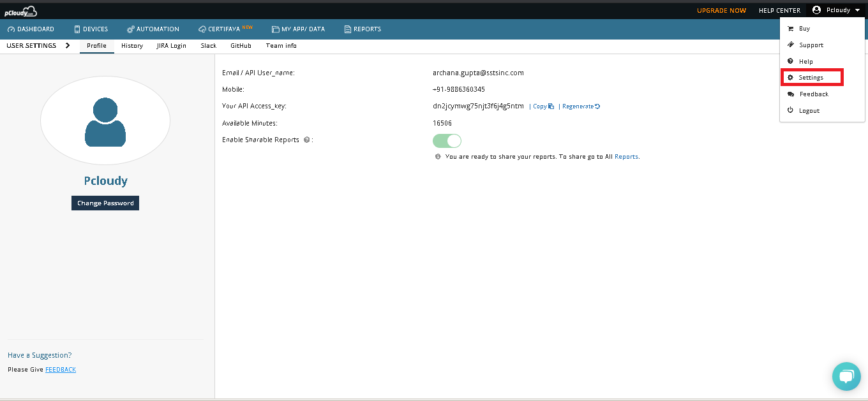Screen dimensions: 868x401
Task: Click the regenerate refresh icon
Action: [597, 106]
